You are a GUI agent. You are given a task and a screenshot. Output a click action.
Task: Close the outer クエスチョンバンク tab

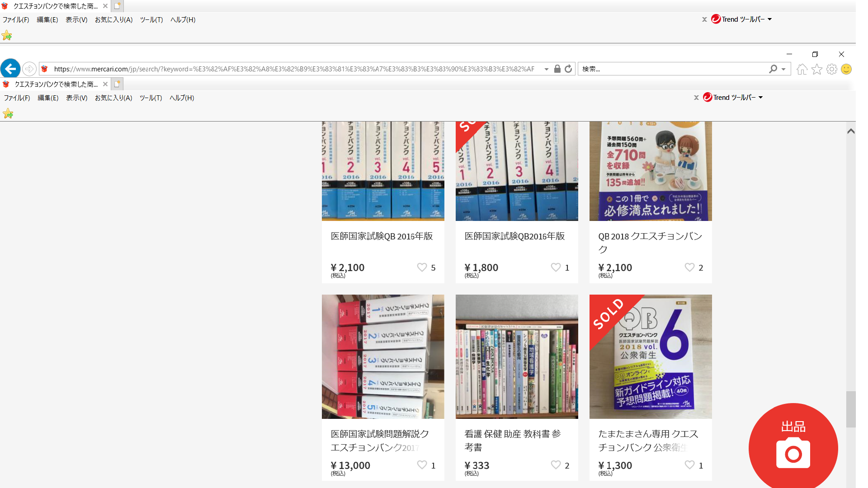[x=105, y=6]
